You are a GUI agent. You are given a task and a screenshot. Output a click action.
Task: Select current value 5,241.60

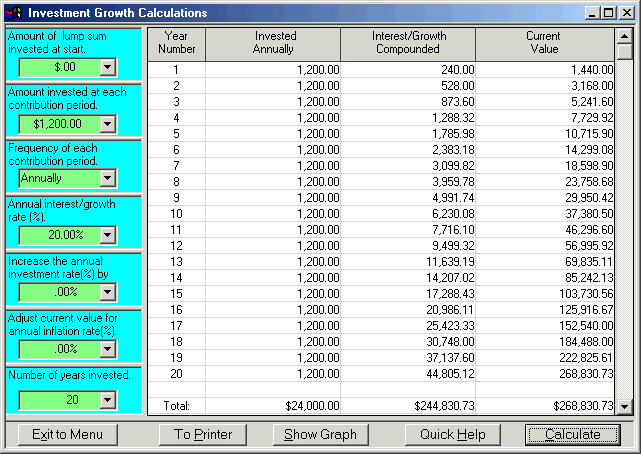click(x=545, y=102)
